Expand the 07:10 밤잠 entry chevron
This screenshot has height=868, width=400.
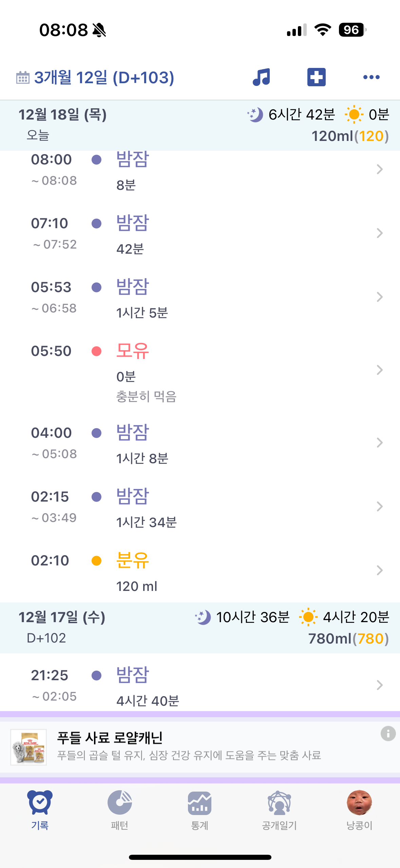pos(380,233)
